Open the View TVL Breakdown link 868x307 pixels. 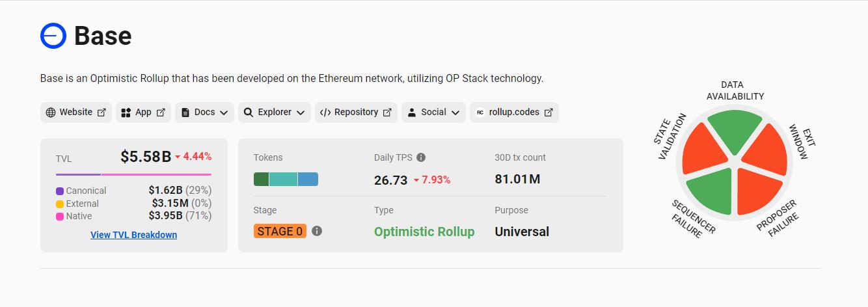click(133, 235)
